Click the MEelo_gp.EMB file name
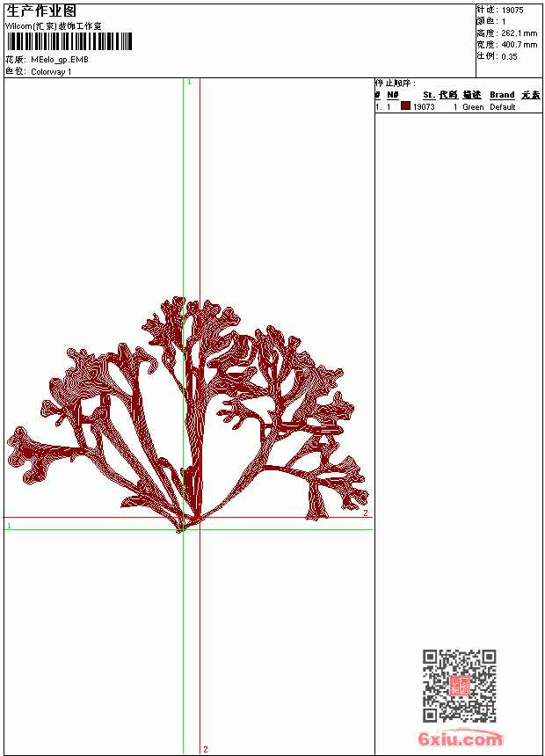The image size is (545, 756). click(60, 60)
